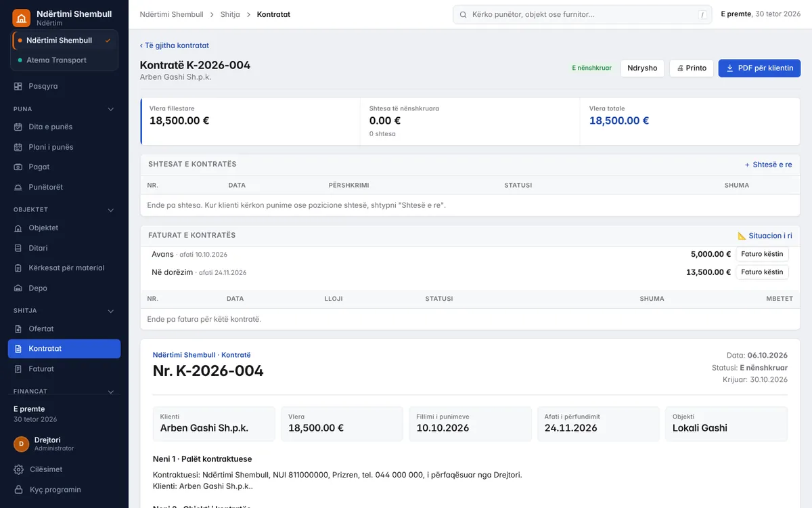Open Dita e punës calendar icon

18,127
